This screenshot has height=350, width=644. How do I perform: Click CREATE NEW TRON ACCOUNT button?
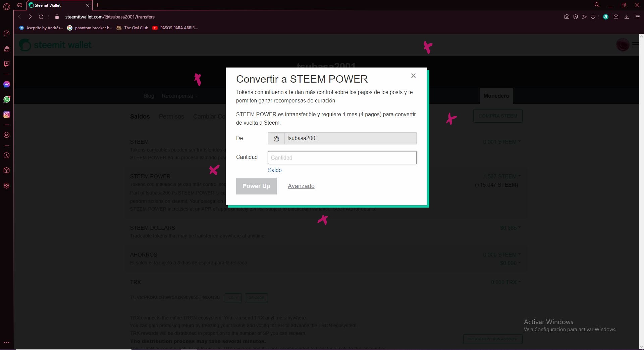(493, 339)
